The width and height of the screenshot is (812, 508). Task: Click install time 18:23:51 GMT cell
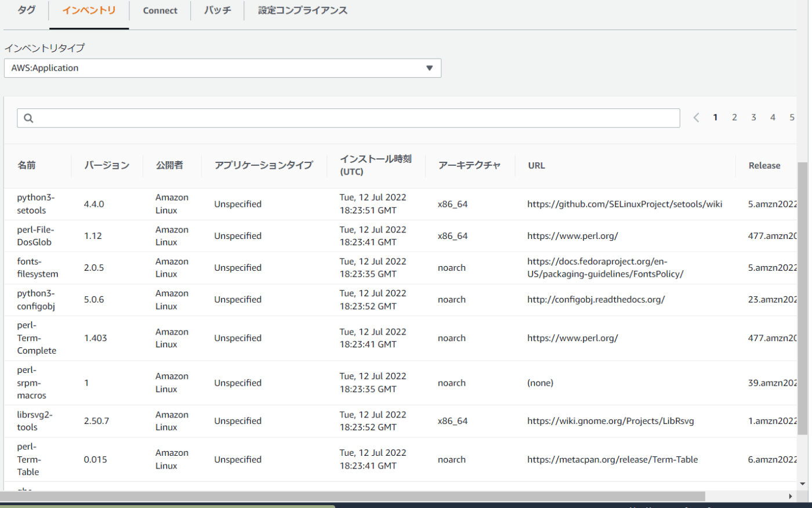coord(373,204)
